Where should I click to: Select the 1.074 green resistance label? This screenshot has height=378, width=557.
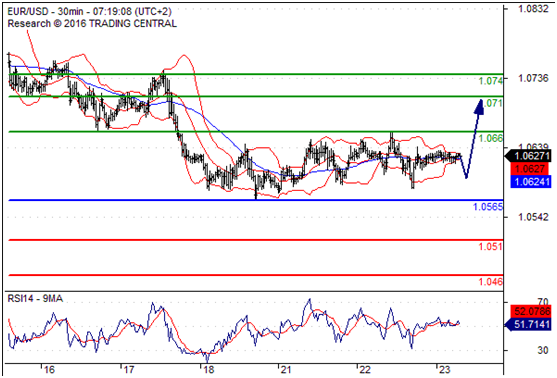click(x=491, y=81)
